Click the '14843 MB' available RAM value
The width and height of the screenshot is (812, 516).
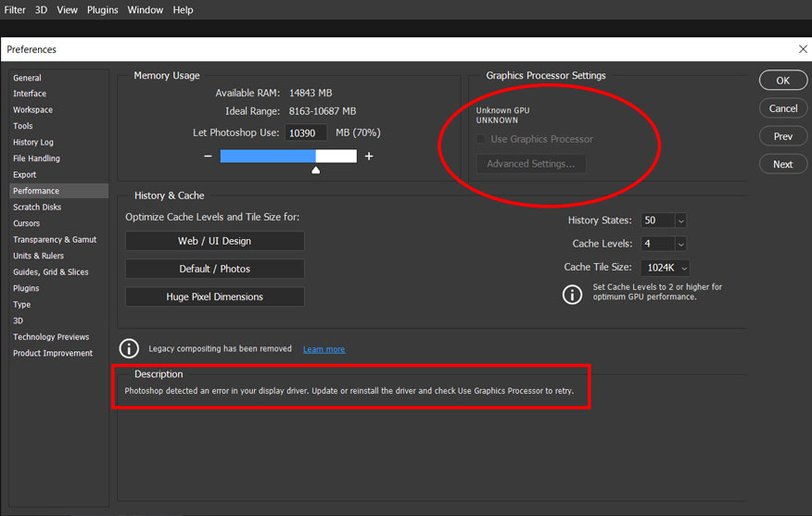(x=311, y=94)
